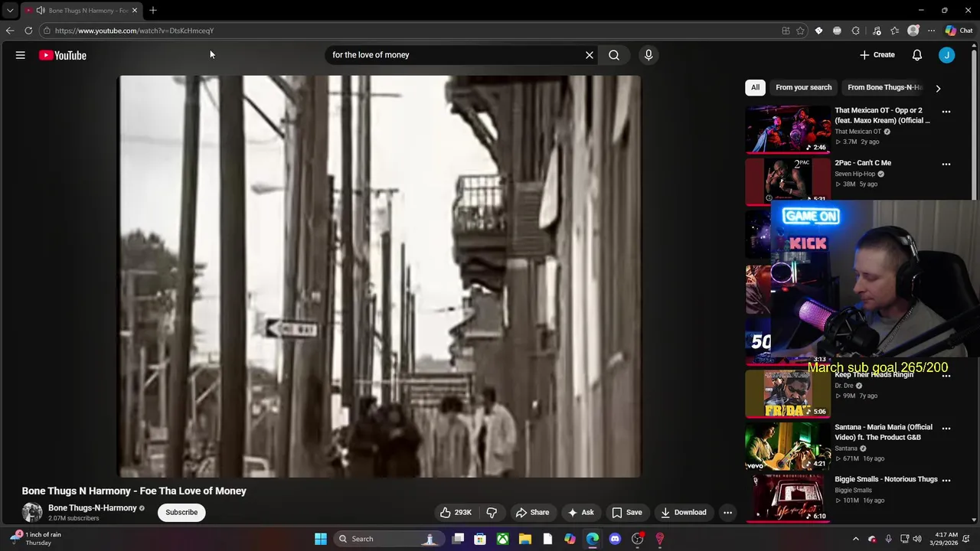This screenshot has width=980, height=551.
Task: Dislike the video with thumbs down
Action: (x=492, y=513)
